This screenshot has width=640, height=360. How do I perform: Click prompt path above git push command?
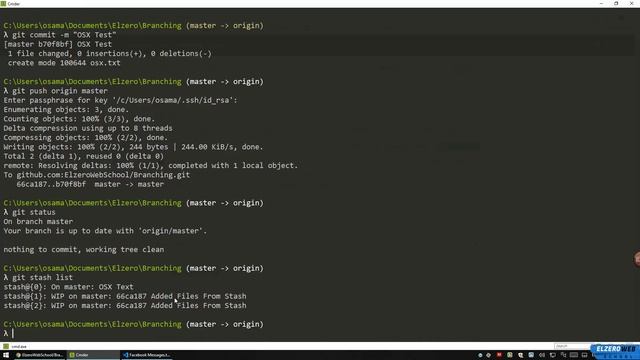coord(133,82)
